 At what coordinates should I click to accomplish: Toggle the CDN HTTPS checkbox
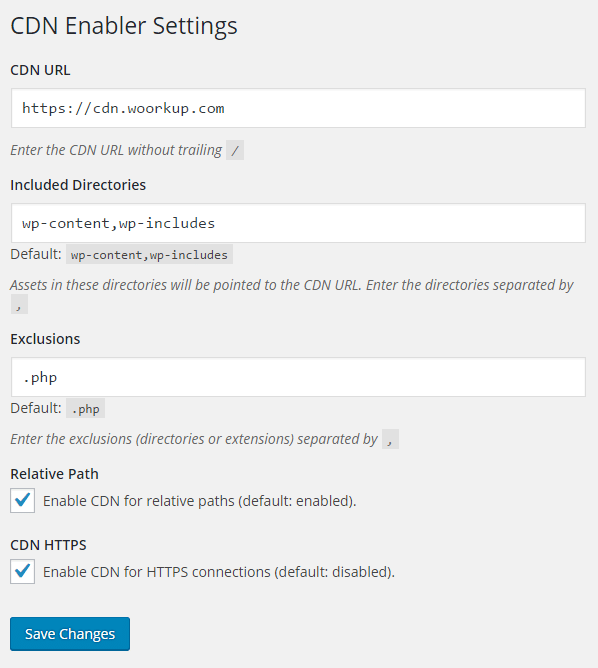coord(23,571)
